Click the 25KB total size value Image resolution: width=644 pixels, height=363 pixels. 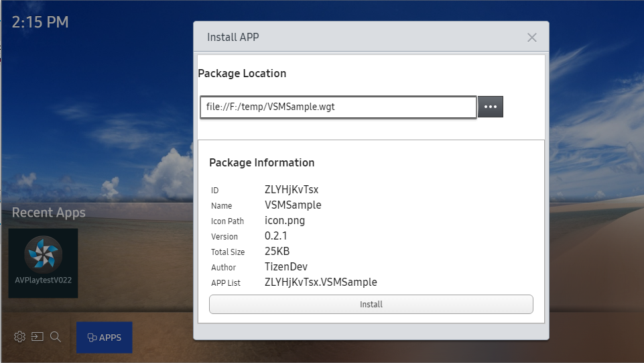[277, 252]
